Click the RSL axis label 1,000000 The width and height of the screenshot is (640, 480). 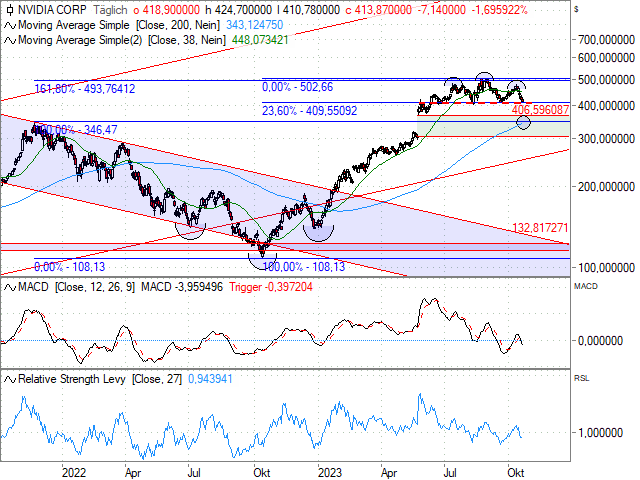click(x=600, y=433)
